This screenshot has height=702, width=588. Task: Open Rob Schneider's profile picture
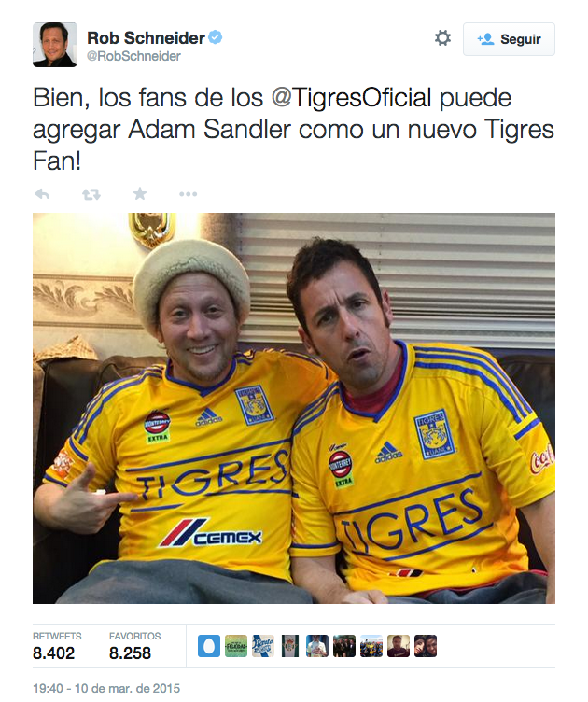(54, 45)
